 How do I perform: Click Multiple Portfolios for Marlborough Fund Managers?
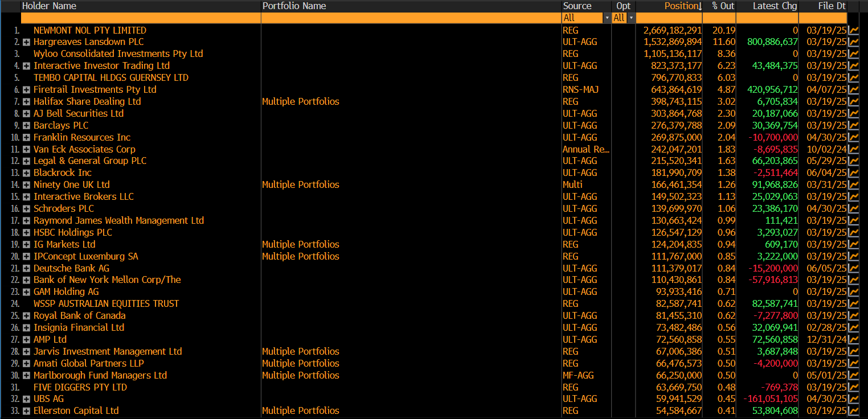pyautogui.click(x=301, y=376)
